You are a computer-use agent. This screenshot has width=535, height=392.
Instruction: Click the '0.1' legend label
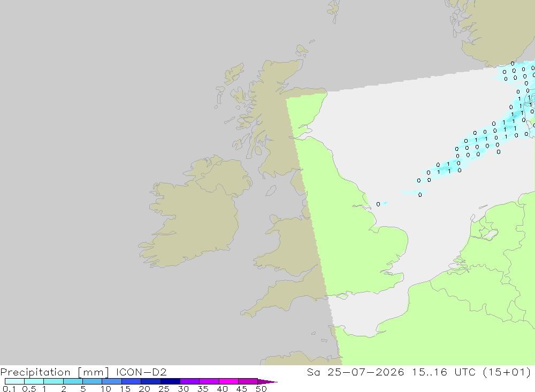click(9, 389)
